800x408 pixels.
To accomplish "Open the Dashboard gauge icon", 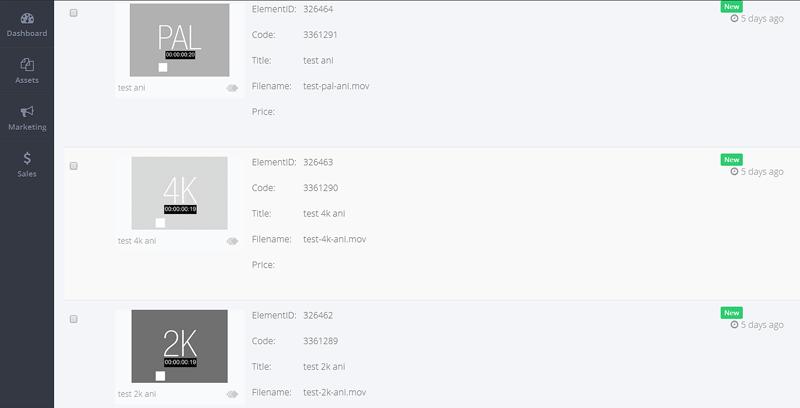I will click(x=27, y=19).
